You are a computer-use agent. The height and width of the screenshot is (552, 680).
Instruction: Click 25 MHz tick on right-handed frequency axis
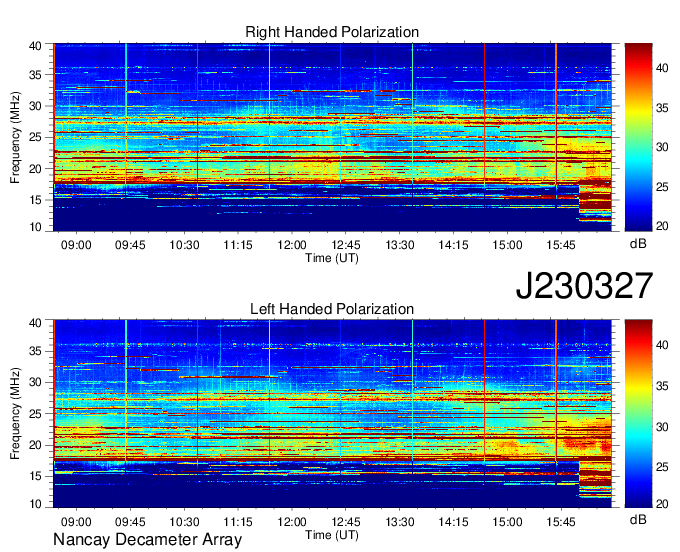35,137
